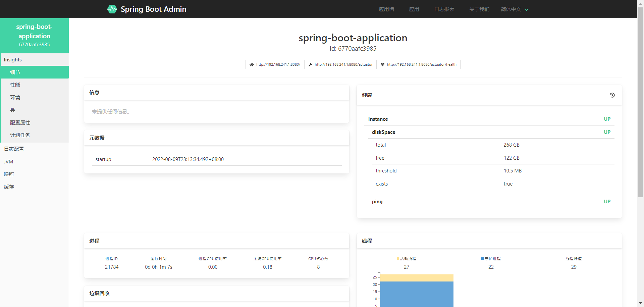Image resolution: width=644 pixels, height=307 pixels.
Task: Click the wrench actuator icon
Action: pyautogui.click(x=310, y=64)
